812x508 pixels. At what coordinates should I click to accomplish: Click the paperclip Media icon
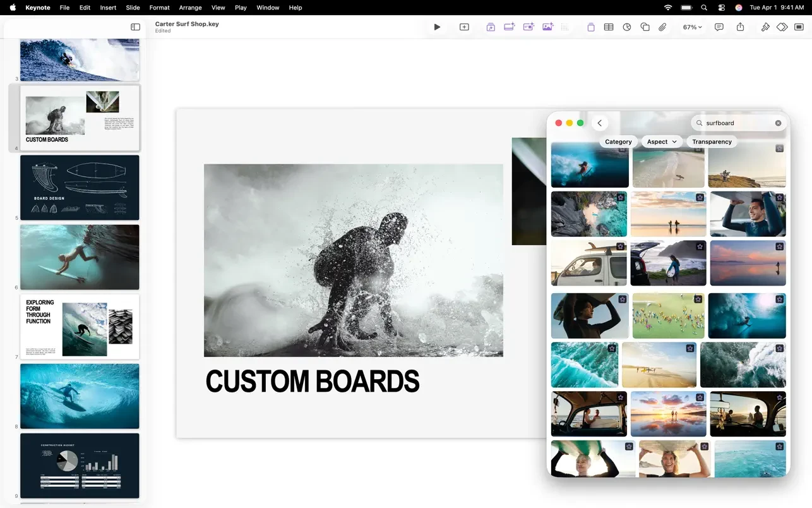[662, 27]
